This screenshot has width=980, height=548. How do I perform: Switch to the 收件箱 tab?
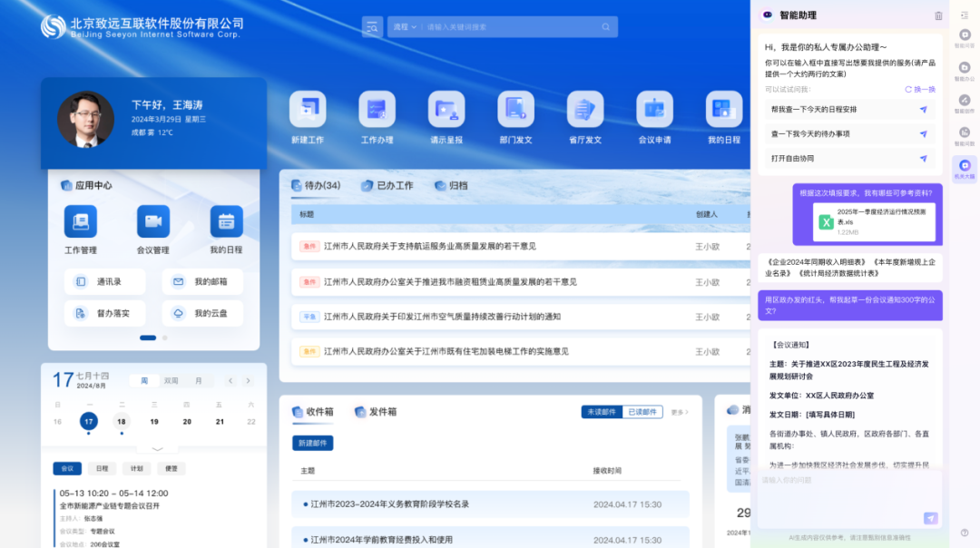pyautogui.click(x=313, y=412)
